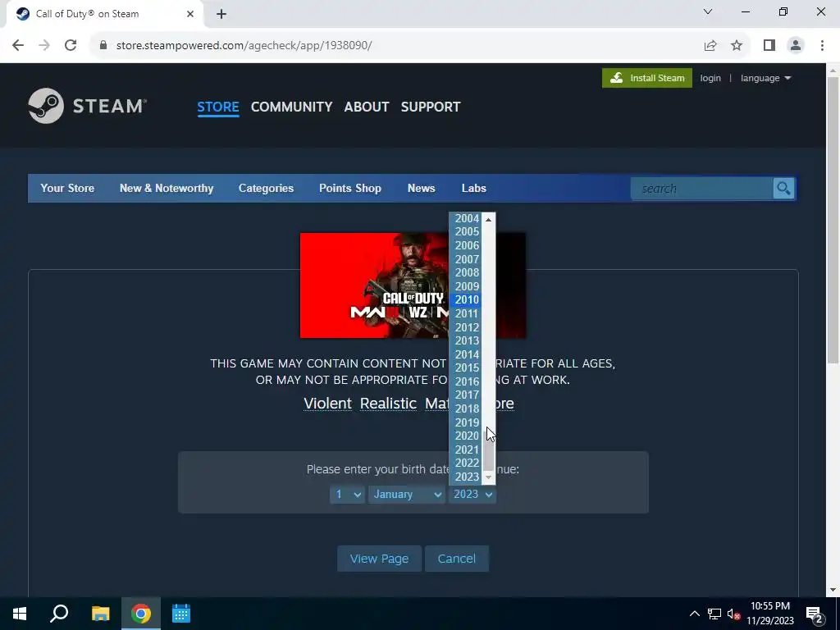Click the browser address bar URL
The height and width of the screenshot is (630, 840).
(244, 46)
